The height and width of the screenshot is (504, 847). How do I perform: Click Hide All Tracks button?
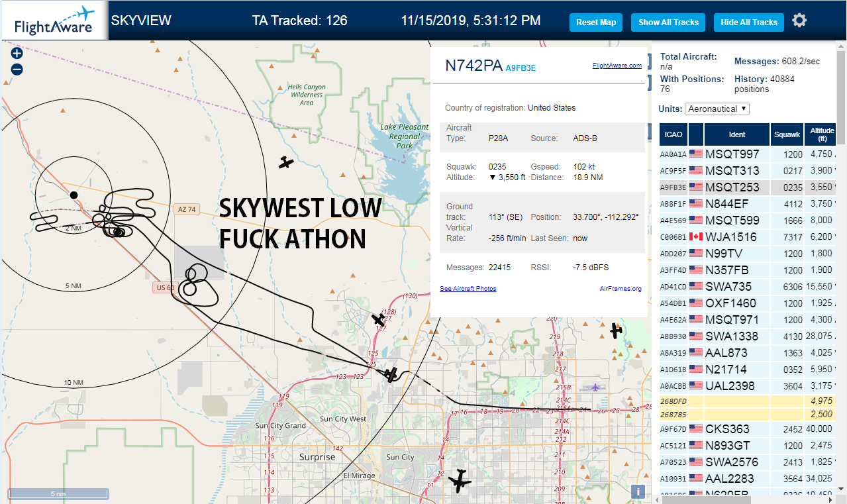[x=749, y=22]
